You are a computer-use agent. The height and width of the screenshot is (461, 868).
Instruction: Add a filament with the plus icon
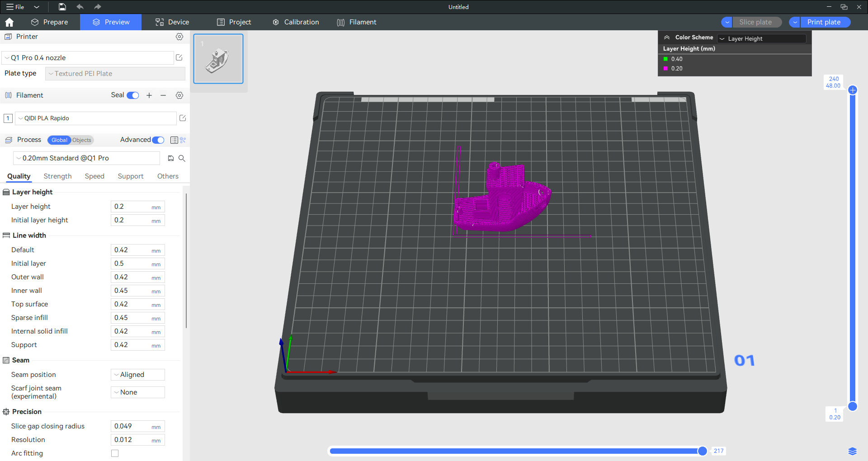pos(149,95)
